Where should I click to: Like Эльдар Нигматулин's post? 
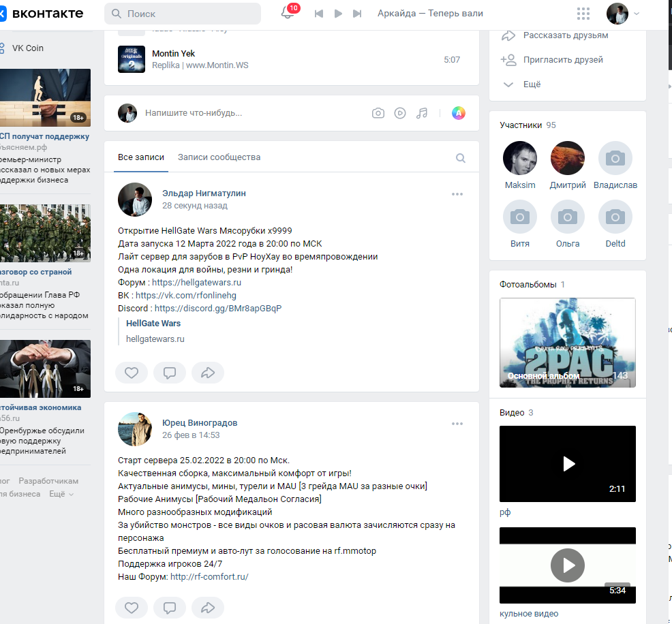(x=132, y=373)
